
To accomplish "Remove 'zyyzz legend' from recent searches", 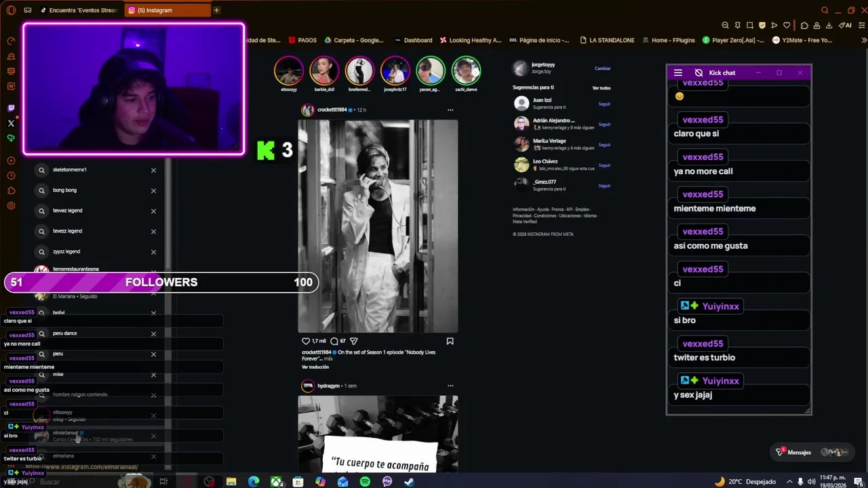I will coord(153,251).
